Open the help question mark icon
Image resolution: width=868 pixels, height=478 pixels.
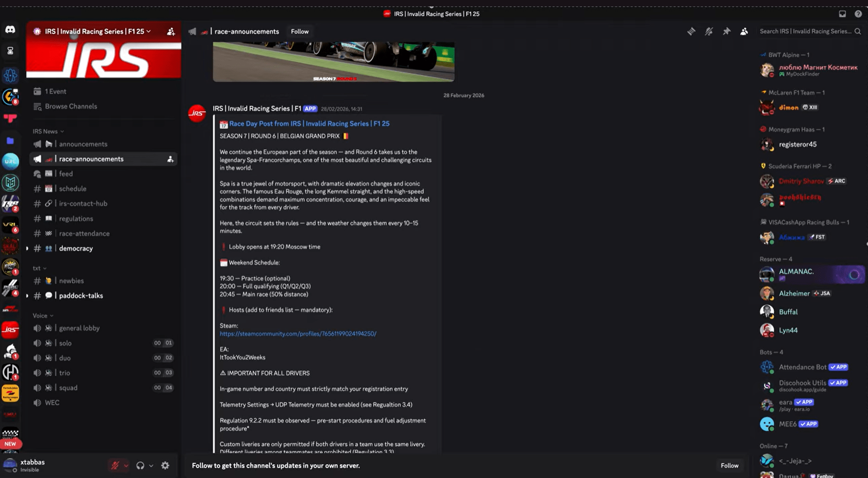[x=858, y=14]
